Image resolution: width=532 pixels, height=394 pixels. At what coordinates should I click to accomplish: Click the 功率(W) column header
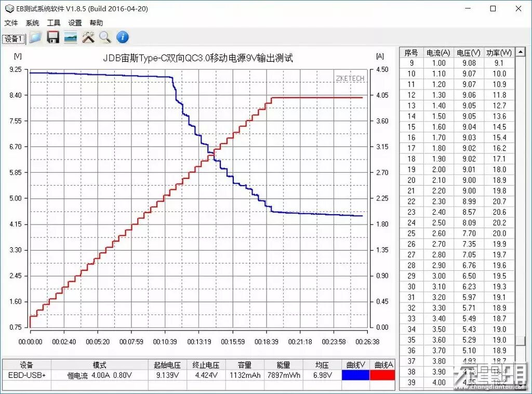[x=499, y=52]
